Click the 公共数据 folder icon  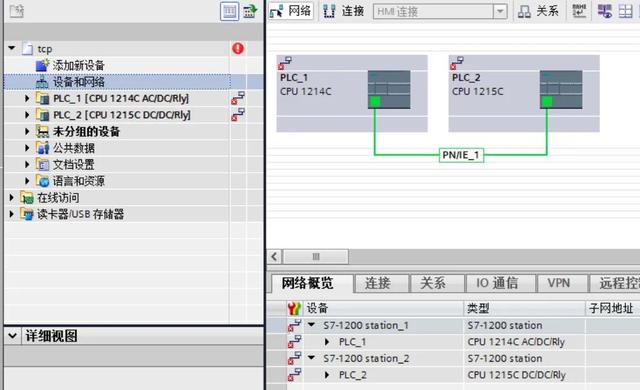42,148
